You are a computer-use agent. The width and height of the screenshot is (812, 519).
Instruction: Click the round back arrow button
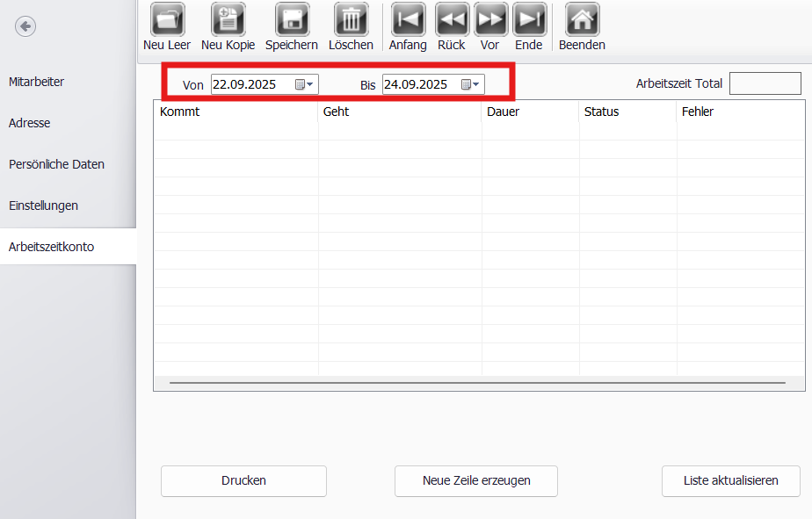coord(25,26)
